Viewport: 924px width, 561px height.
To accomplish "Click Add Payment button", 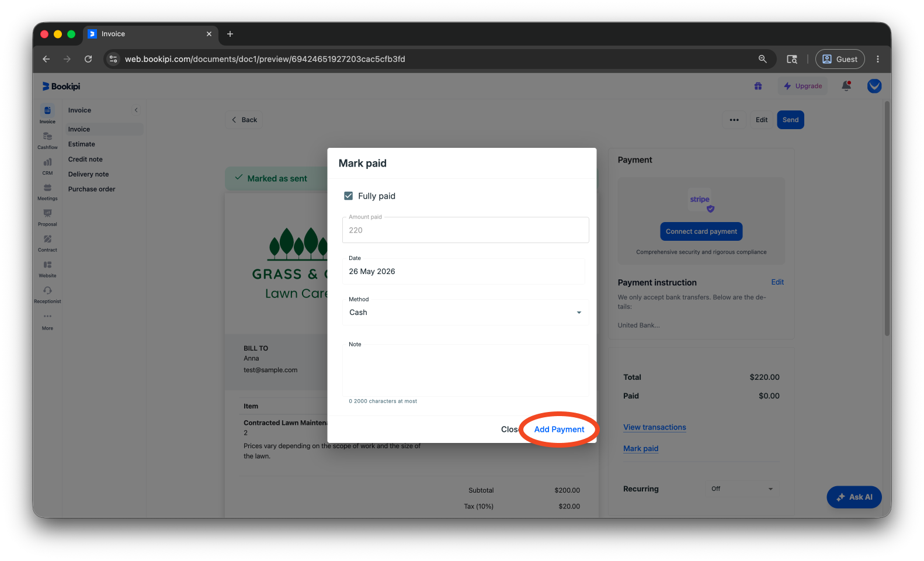I will 559,430.
